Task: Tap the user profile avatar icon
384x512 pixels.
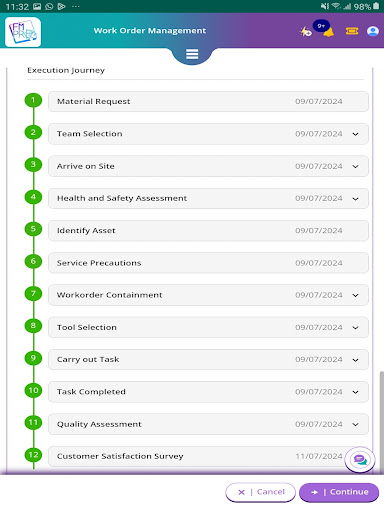Action: (x=373, y=31)
